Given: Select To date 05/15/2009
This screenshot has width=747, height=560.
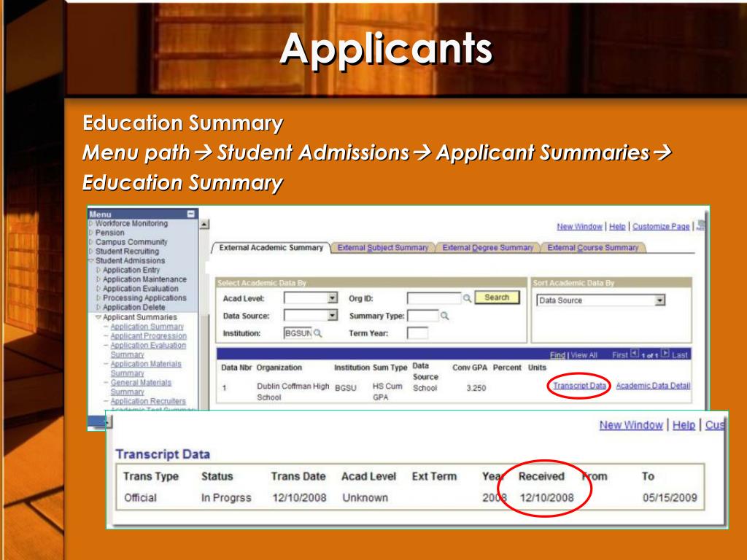Looking at the screenshot, I should pyautogui.click(x=670, y=498).
